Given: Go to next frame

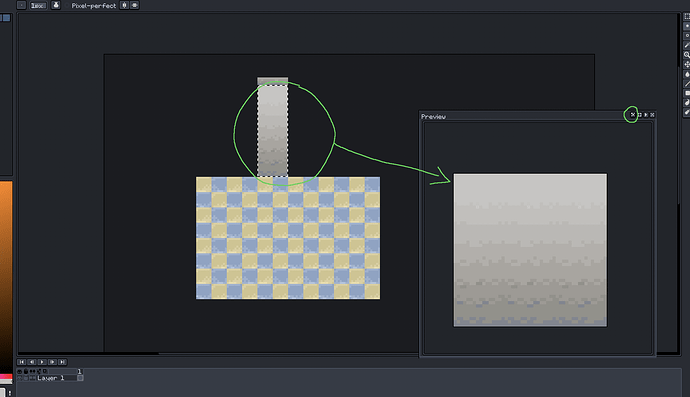Looking at the screenshot, I should (x=52, y=362).
